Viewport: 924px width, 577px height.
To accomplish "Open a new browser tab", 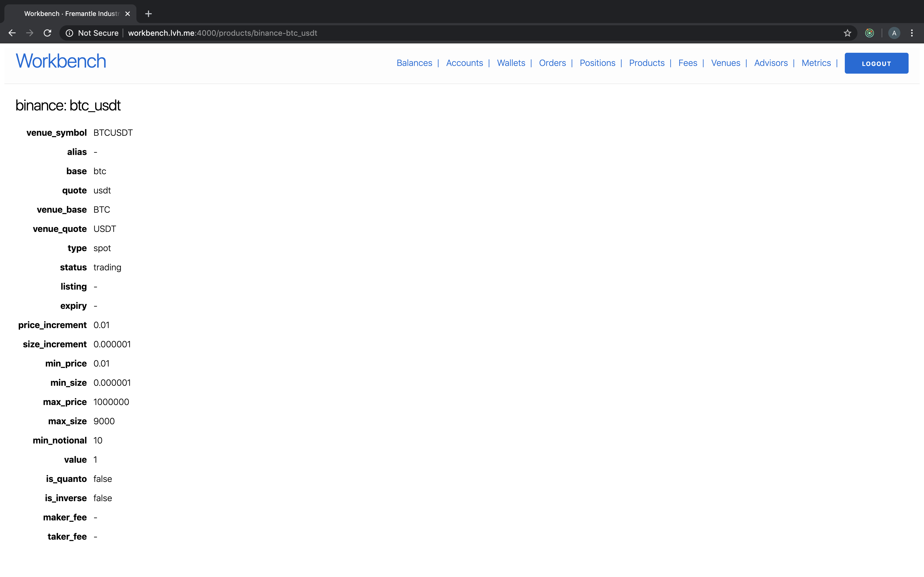I will [148, 14].
